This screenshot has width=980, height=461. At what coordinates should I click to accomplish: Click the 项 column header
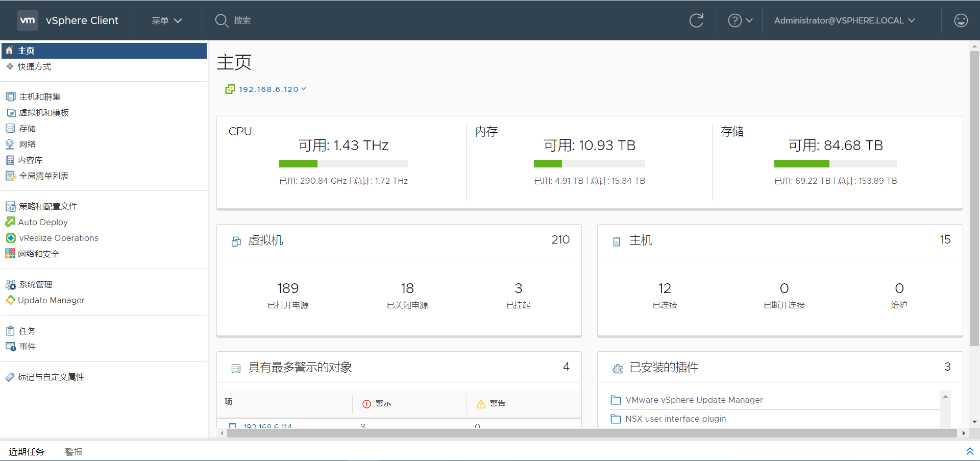pos(229,402)
